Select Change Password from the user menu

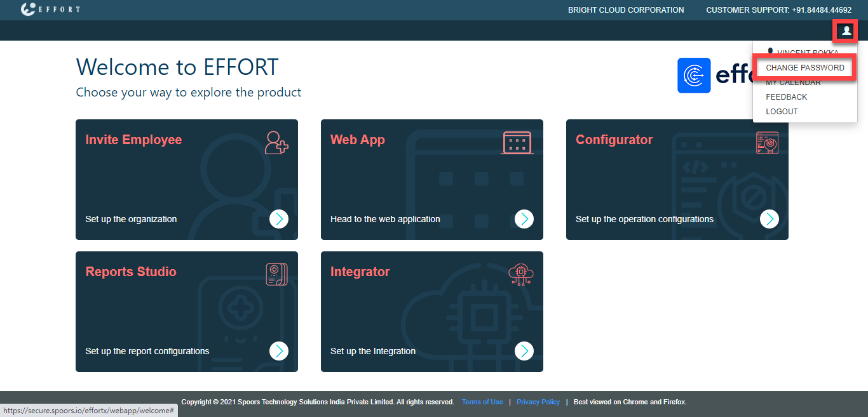804,68
